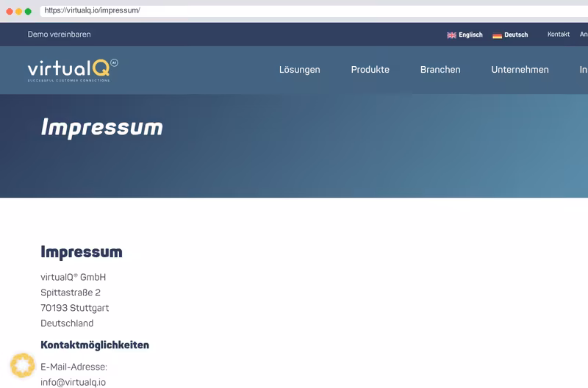Click the Deutschland text line

click(x=67, y=323)
